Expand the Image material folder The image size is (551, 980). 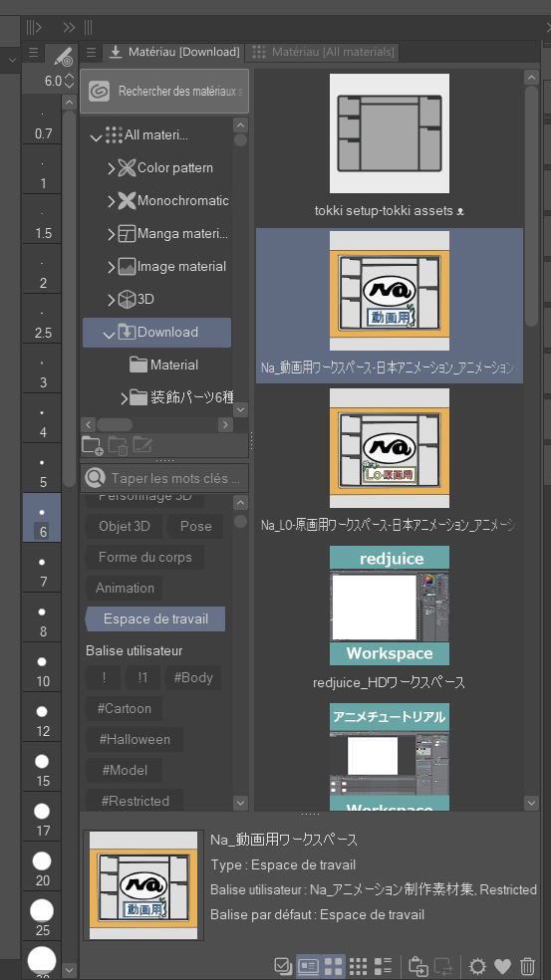[111, 268]
